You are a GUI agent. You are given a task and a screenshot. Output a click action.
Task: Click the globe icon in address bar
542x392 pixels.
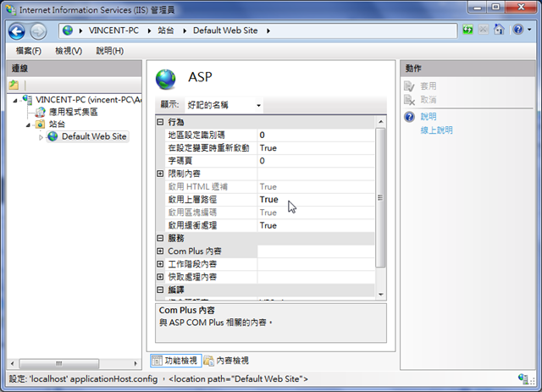[68, 30]
